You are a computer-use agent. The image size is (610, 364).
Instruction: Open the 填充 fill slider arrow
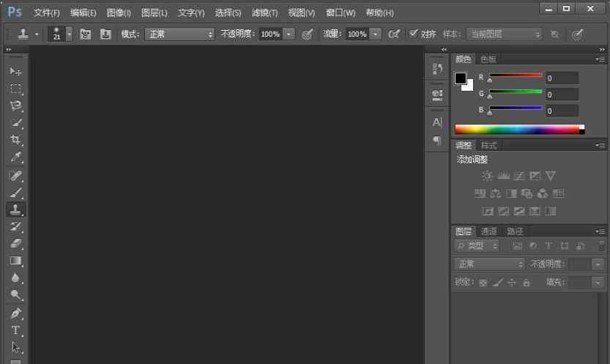598,283
